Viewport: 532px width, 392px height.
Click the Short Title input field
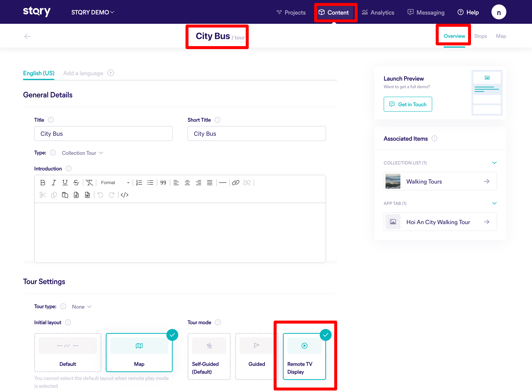257,134
